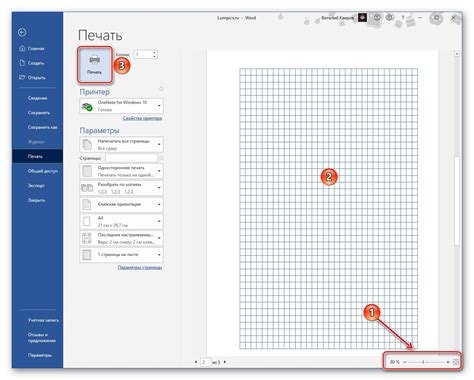Open the portrait orientation dropdown

click(121, 204)
